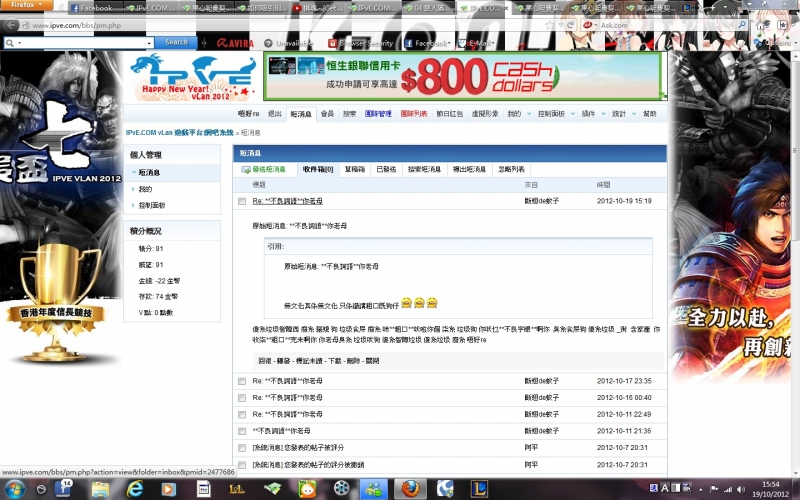Open the Firefox menu button dropdown
The width and height of the screenshot is (800, 500).
[24, 6]
